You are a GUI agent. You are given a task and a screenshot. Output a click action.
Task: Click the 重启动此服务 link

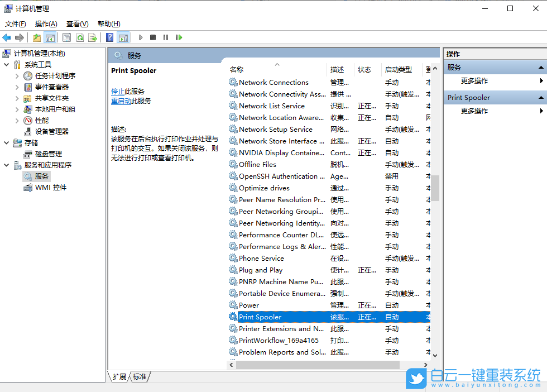(131, 102)
